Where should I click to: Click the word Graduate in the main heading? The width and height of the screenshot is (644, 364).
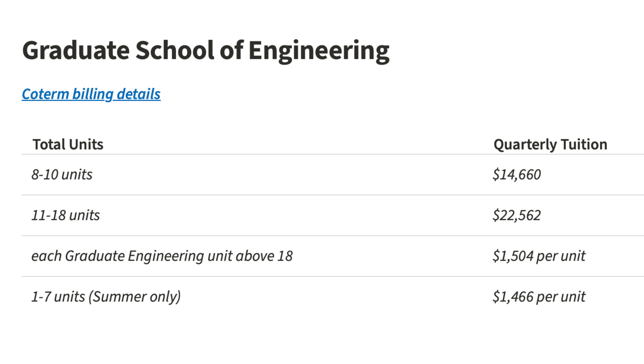point(76,50)
